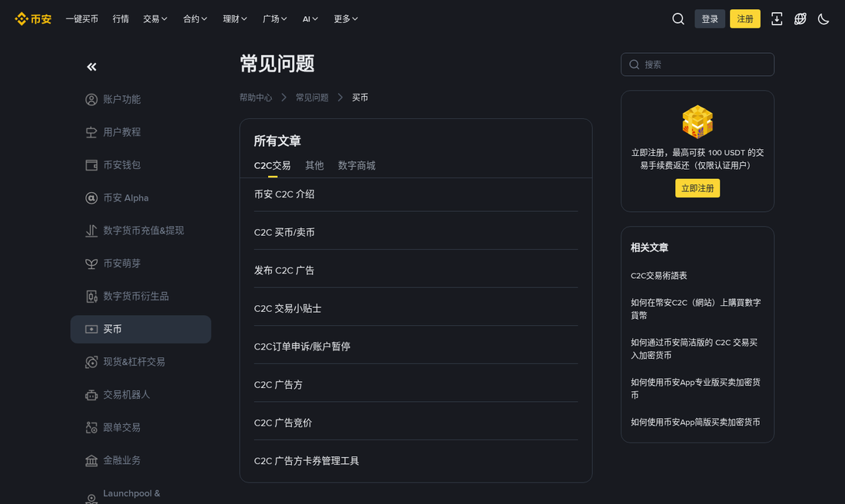Click the 数字货币充值&提现 icon
Viewport: 845px width, 504px height.
point(91,230)
